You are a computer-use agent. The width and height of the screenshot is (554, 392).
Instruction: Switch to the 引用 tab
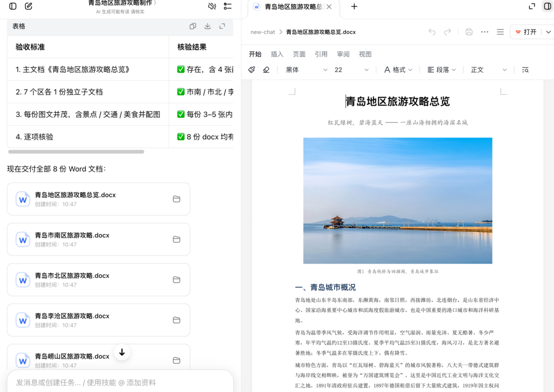(x=321, y=54)
